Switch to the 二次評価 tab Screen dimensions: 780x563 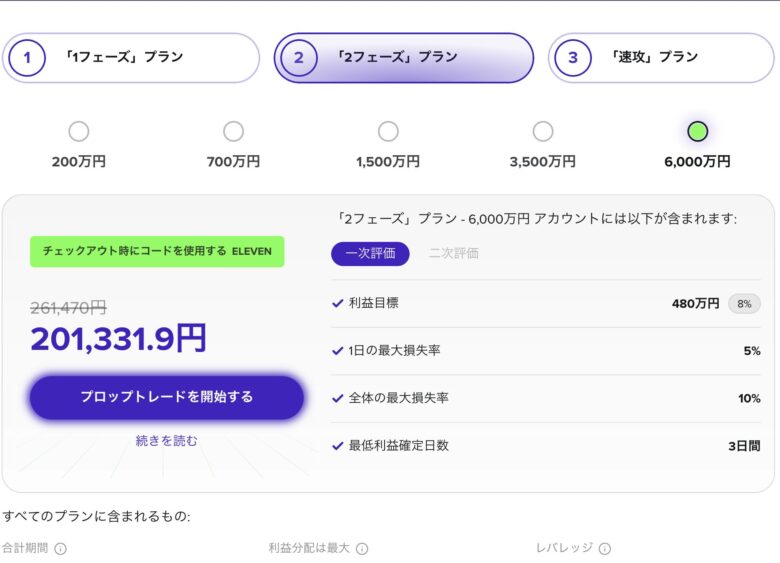[453, 254]
